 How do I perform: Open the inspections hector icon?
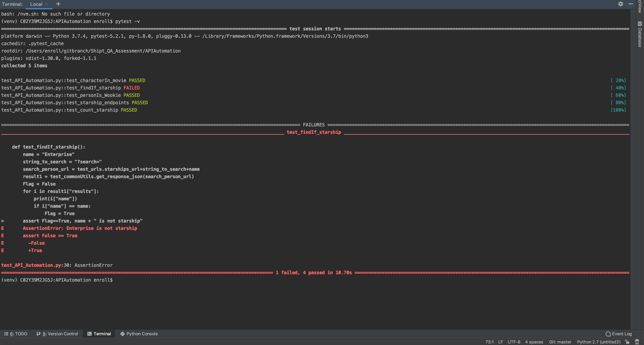637,342
